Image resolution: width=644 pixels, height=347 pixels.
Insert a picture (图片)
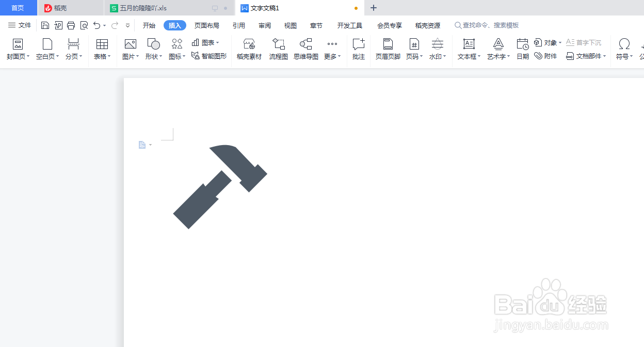tap(131, 50)
